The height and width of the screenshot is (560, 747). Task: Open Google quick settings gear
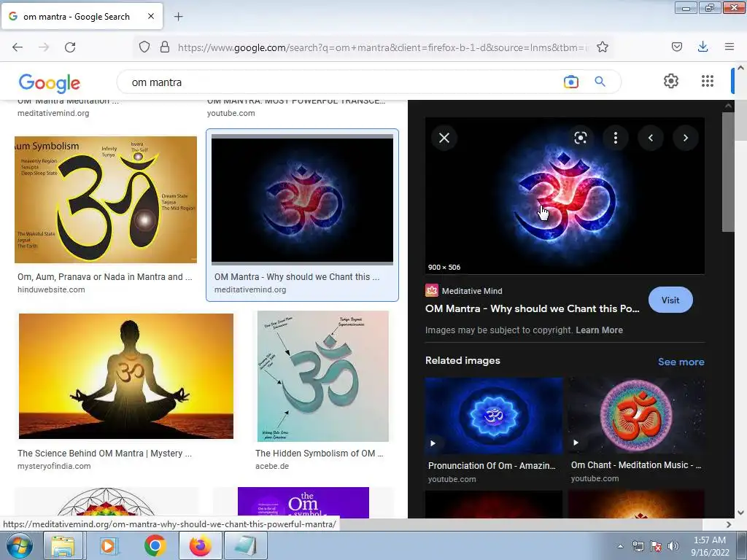pos(671,81)
